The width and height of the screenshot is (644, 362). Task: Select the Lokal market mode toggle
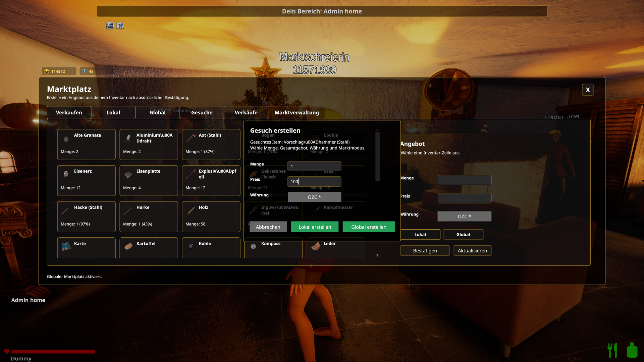420,234
